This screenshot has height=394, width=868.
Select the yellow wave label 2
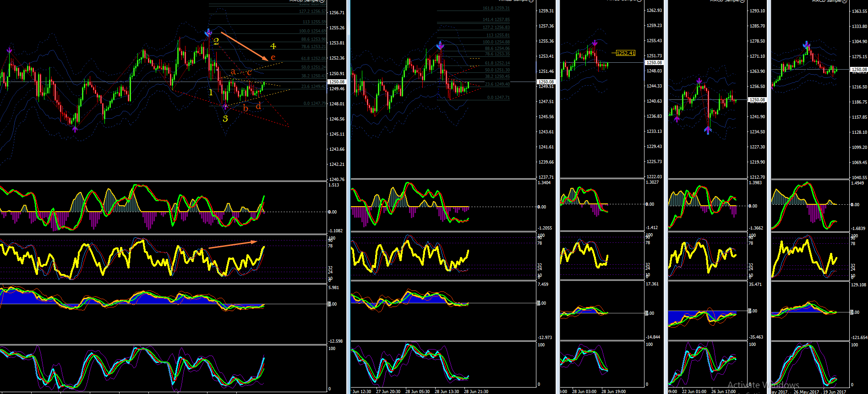(x=216, y=42)
